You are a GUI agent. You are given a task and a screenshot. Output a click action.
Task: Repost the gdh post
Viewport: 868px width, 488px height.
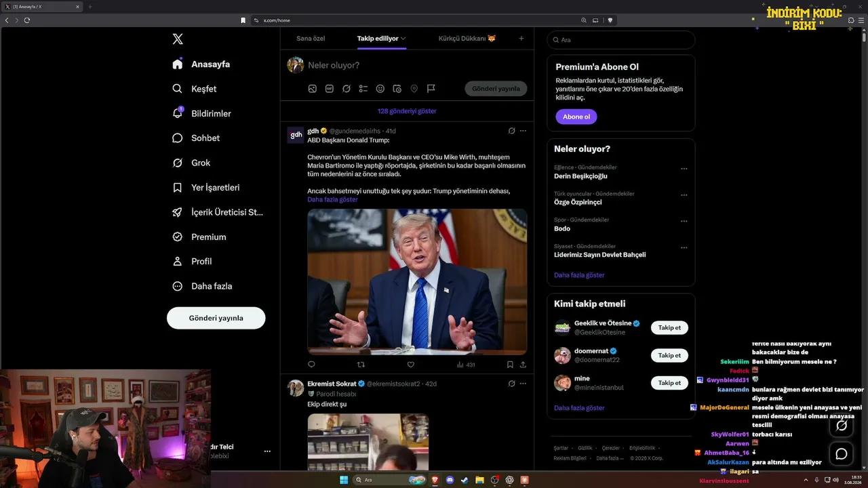(x=361, y=365)
